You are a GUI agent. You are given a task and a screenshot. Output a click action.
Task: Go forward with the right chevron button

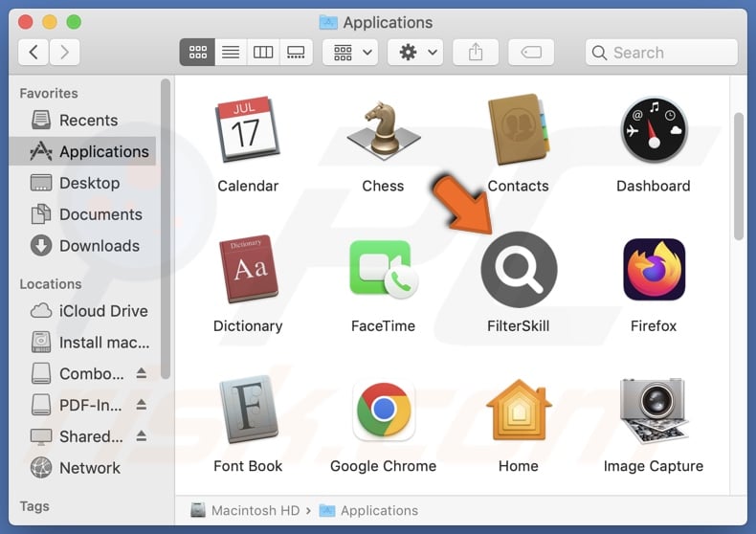(x=64, y=52)
